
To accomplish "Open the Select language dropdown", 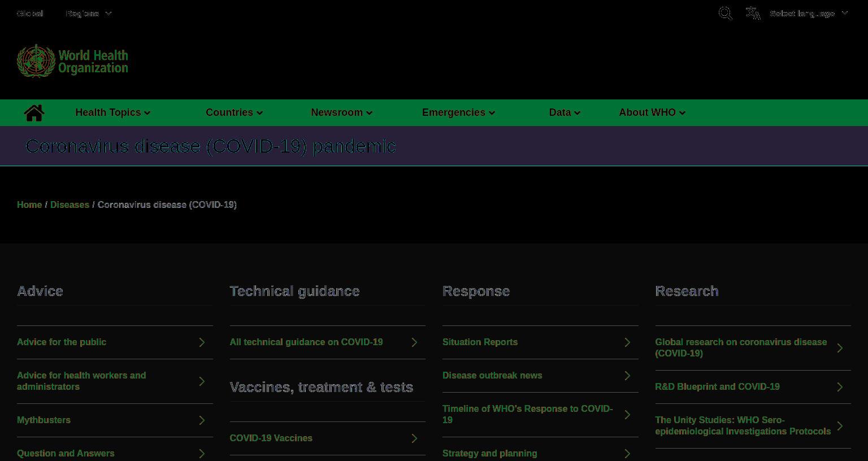I will [809, 14].
